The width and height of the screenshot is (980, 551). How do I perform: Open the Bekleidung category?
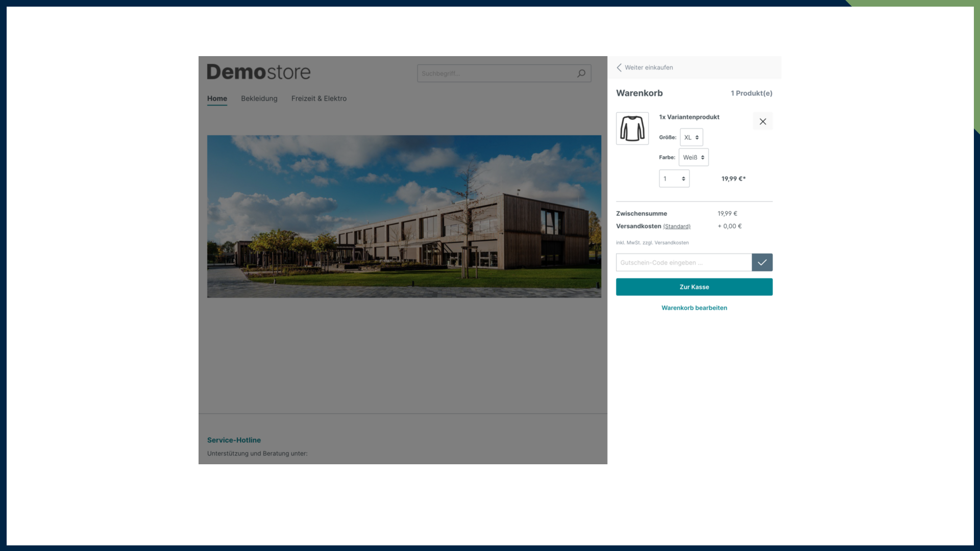pos(259,98)
